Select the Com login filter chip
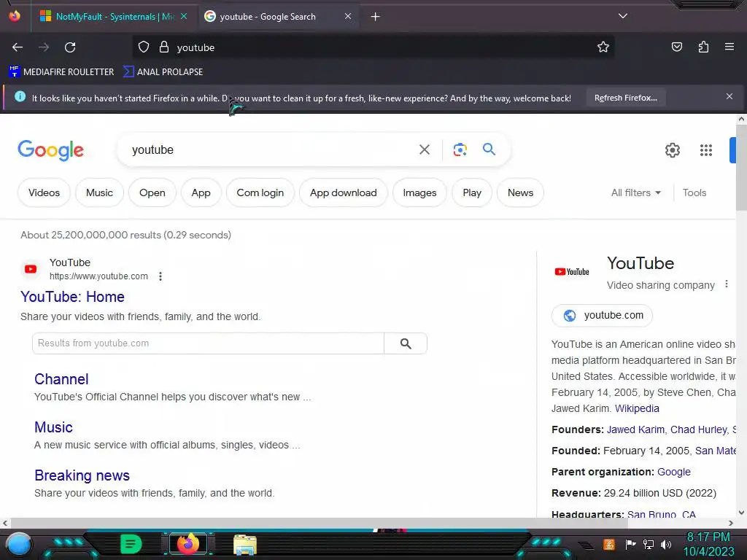 [260, 192]
